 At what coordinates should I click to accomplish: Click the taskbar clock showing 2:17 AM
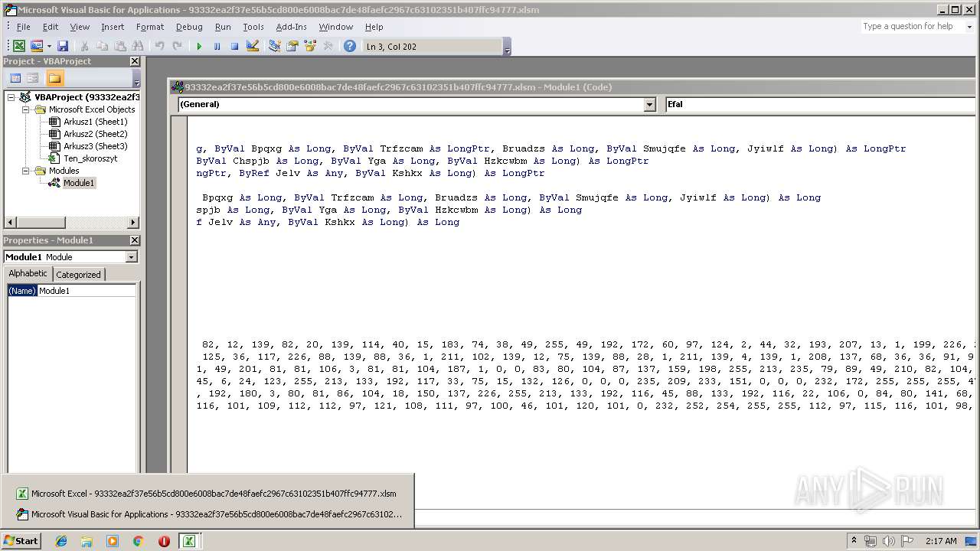[941, 541]
